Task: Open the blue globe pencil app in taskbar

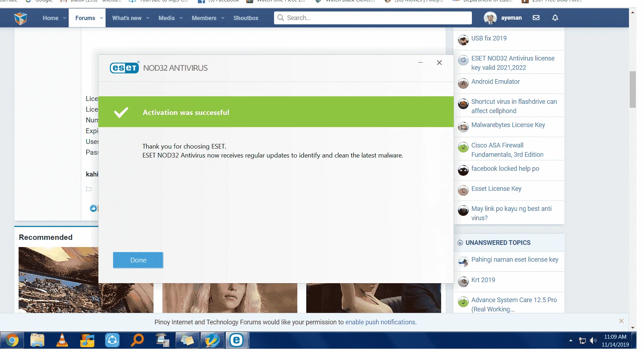Action: pos(212,340)
